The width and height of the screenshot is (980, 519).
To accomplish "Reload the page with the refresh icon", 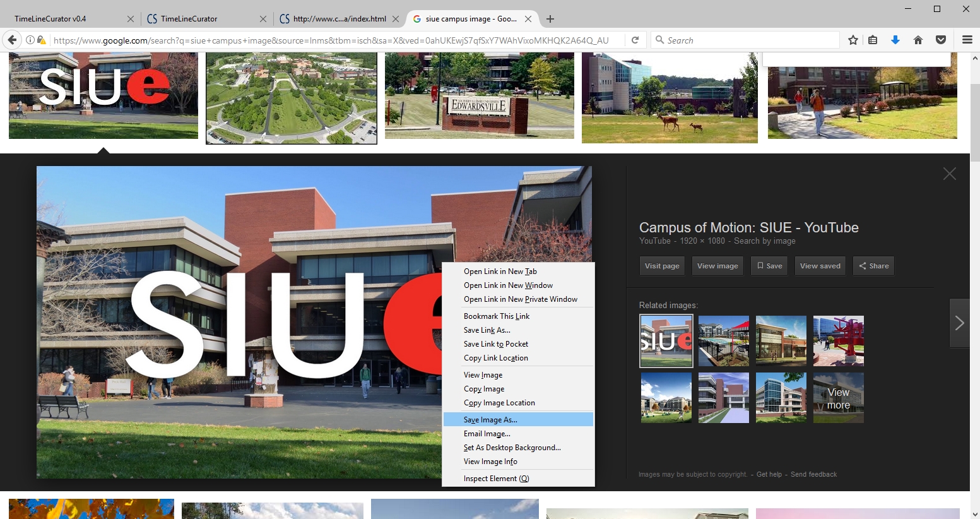I will tap(635, 40).
